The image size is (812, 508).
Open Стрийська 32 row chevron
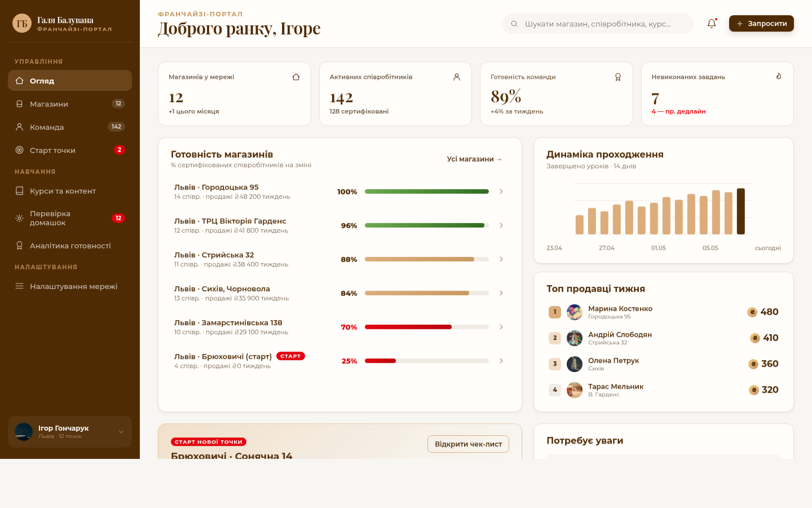coord(501,259)
